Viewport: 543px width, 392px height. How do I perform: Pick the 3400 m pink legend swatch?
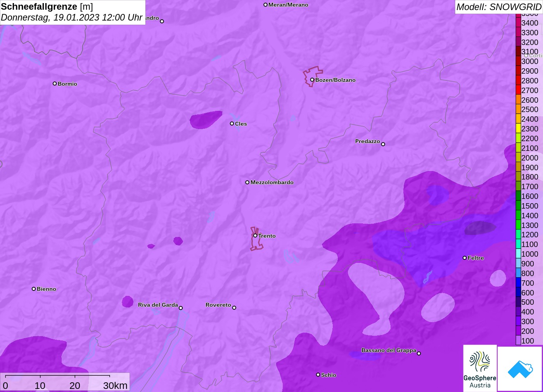pyautogui.click(x=518, y=22)
